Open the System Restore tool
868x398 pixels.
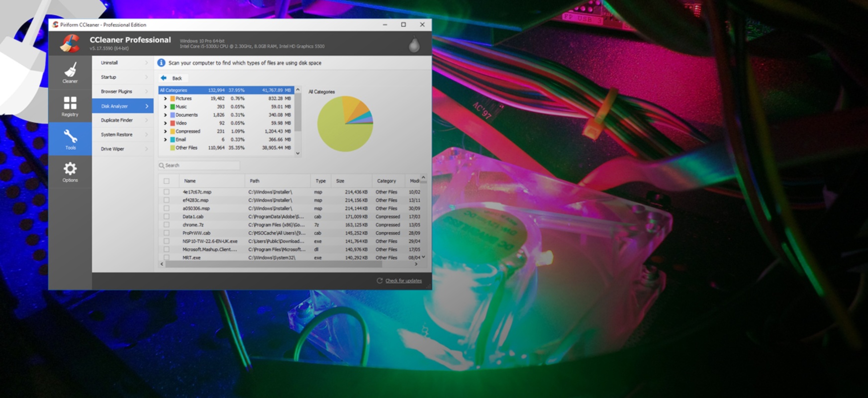point(122,134)
